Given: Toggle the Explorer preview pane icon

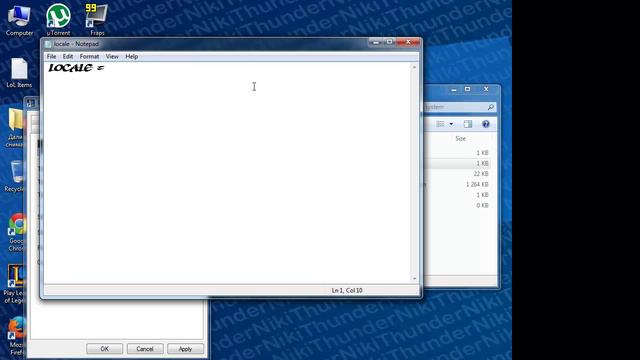Looking at the screenshot, I should [468, 124].
